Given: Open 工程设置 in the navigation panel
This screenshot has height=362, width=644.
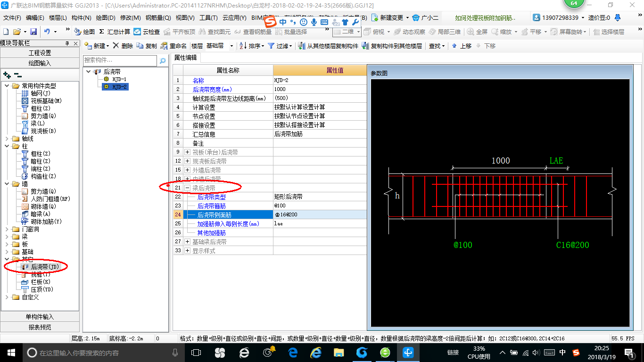Looking at the screenshot, I should [40, 53].
